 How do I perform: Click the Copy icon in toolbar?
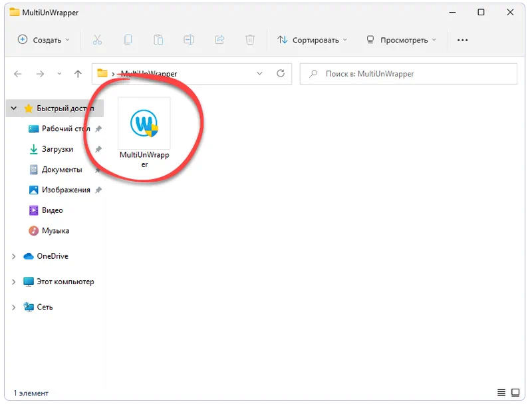point(128,40)
